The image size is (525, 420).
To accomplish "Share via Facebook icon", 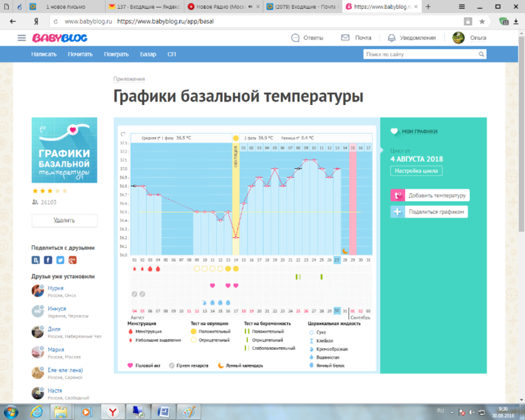I will pos(48,260).
